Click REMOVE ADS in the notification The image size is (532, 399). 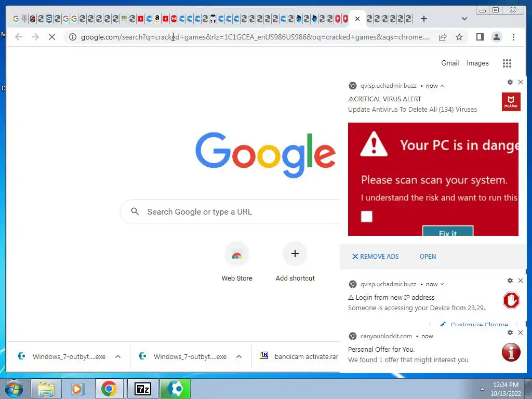(x=375, y=257)
